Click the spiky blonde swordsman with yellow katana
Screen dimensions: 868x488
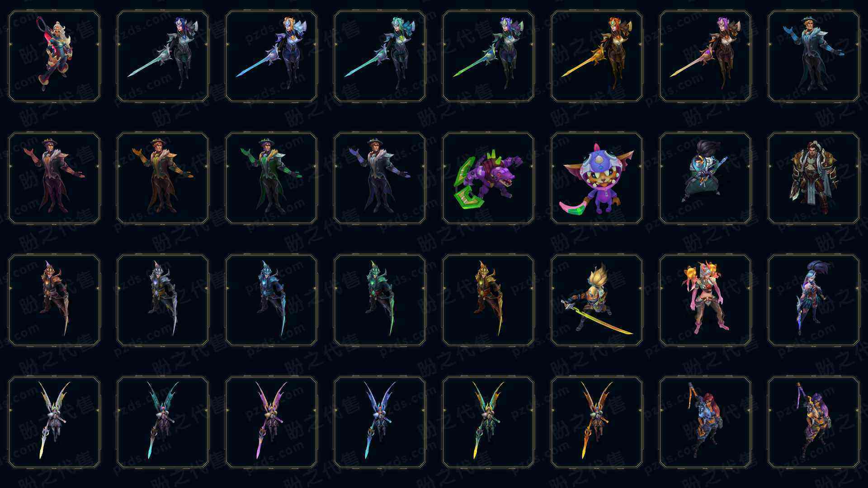[597, 300]
